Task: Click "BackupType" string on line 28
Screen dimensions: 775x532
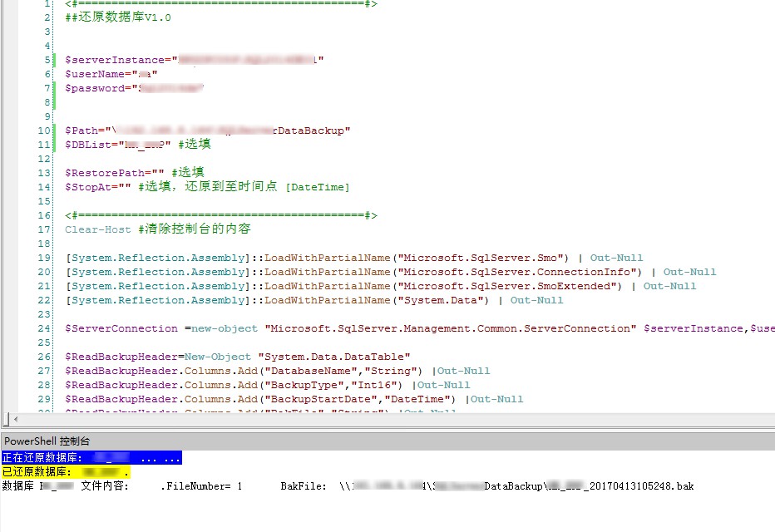Action: pos(304,385)
